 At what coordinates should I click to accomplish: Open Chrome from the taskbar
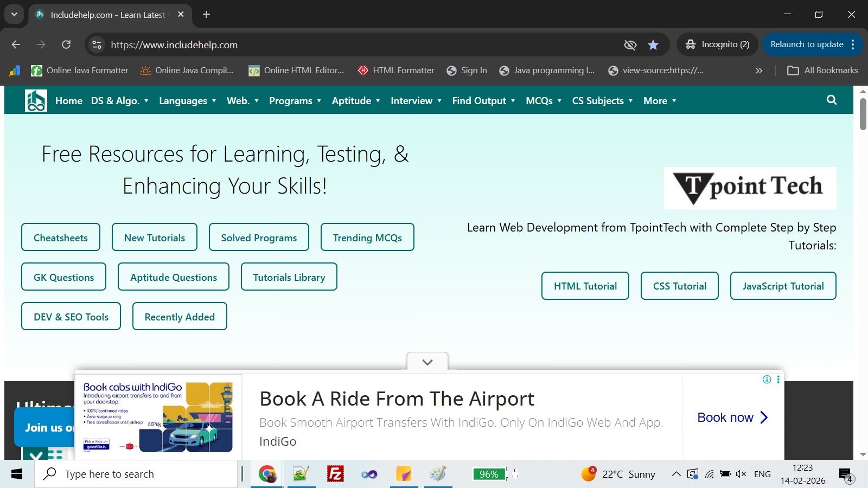click(267, 474)
